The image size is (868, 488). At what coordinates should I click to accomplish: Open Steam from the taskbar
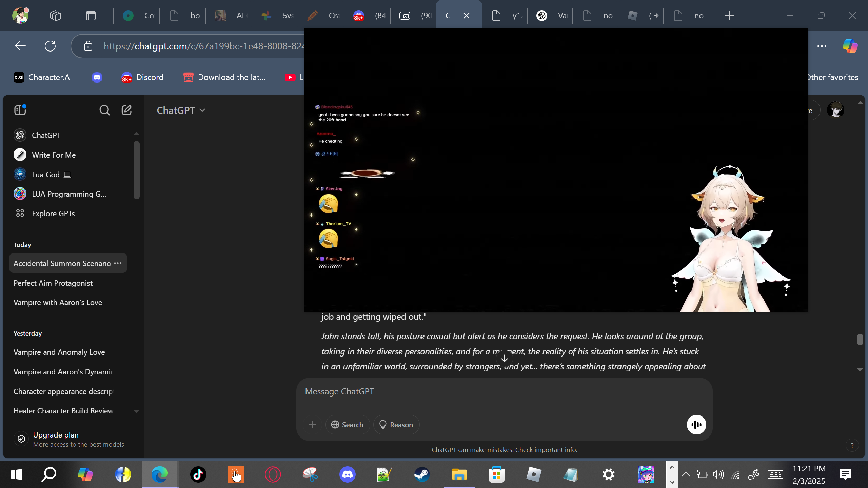[422, 474]
